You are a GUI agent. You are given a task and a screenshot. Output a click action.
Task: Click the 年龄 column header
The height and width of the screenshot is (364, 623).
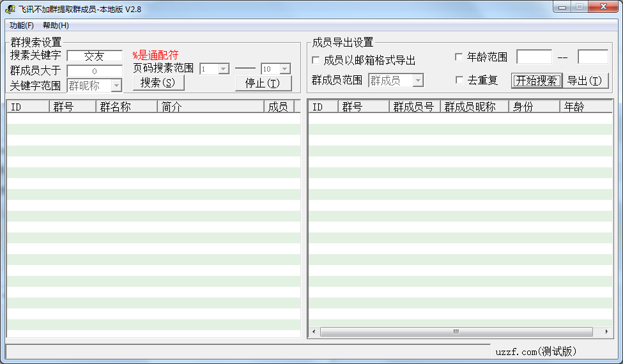click(x=587, y=107)
